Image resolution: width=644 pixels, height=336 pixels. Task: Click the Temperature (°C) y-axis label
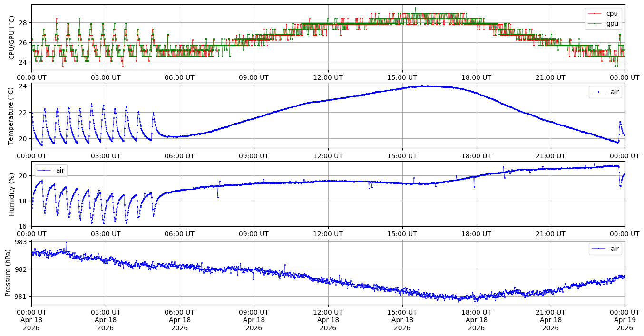tap(12, 115)
